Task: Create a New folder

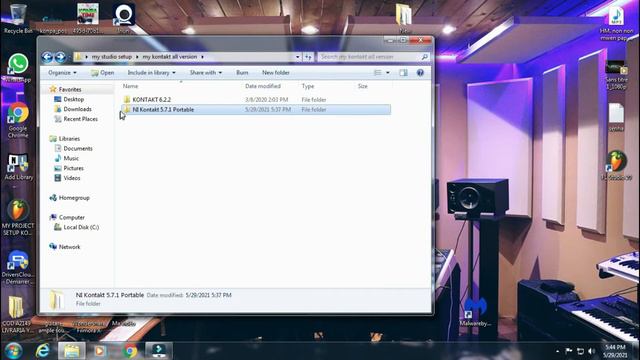Action: point(276,73)
